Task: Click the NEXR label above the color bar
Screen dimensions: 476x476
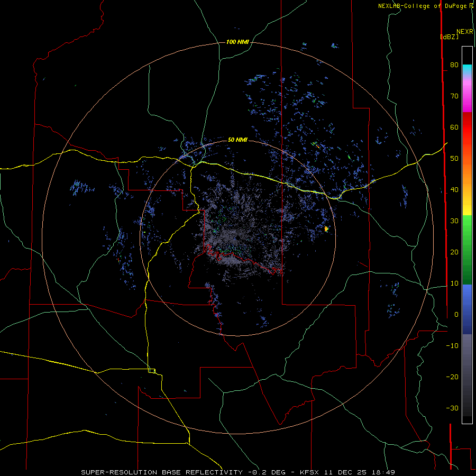Action: tap(465, 32)
